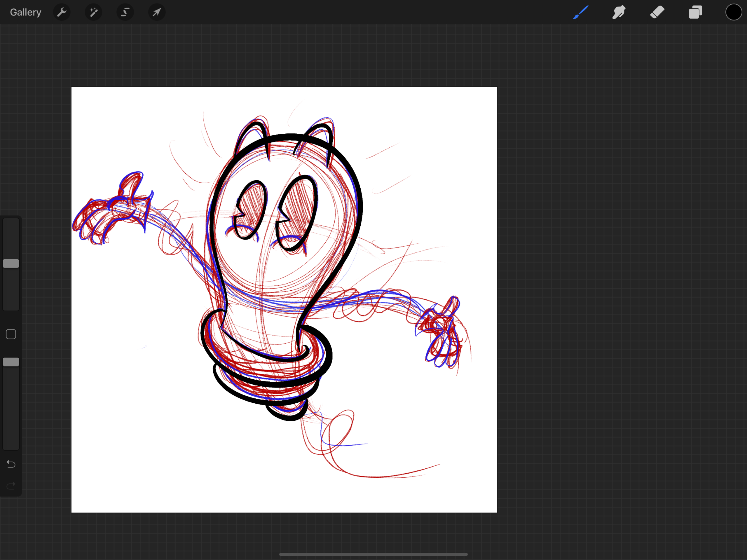Select the Smudge tool
Image resolution: width=747 pixels, height=560 pixels.
619,13
